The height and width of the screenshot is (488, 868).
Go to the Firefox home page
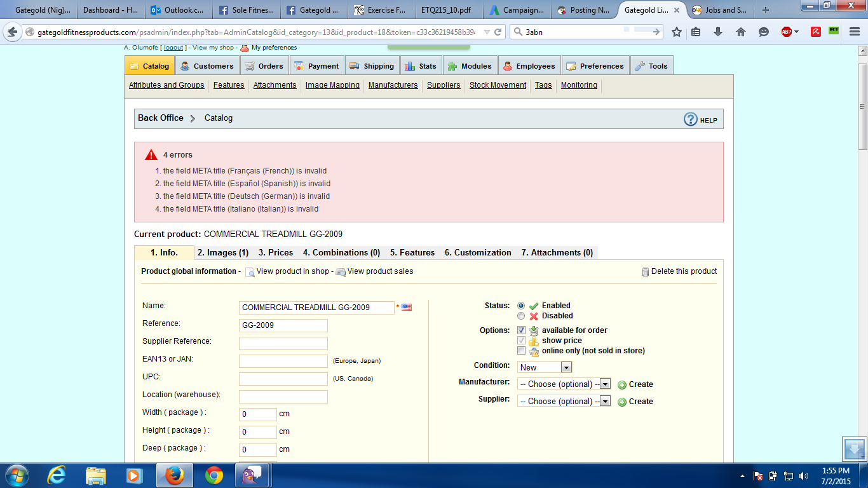[741, 32]
